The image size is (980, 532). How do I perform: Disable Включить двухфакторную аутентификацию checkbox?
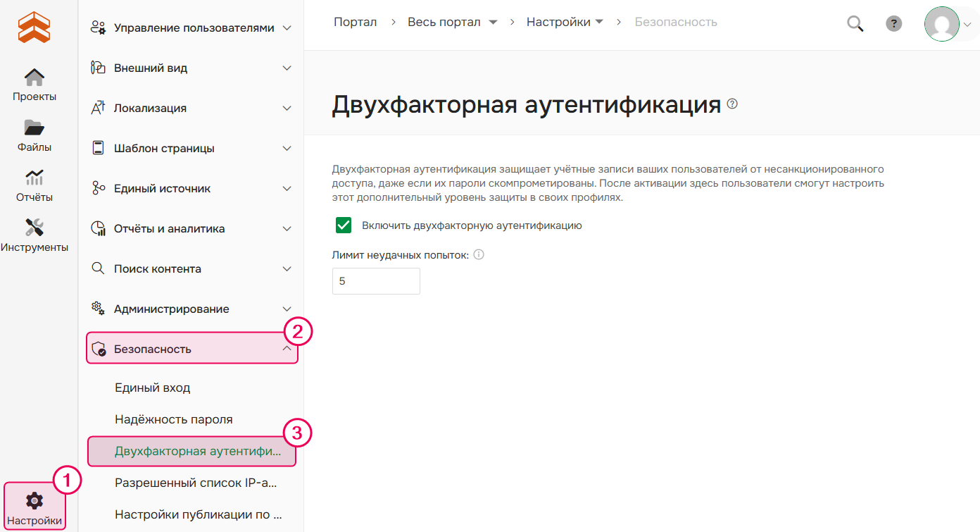click(343, 225)
